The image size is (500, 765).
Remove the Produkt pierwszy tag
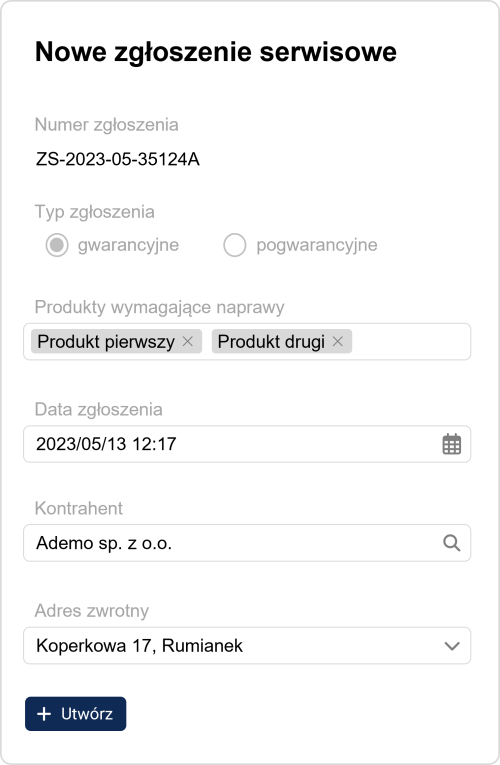click(x=188, y=342)
